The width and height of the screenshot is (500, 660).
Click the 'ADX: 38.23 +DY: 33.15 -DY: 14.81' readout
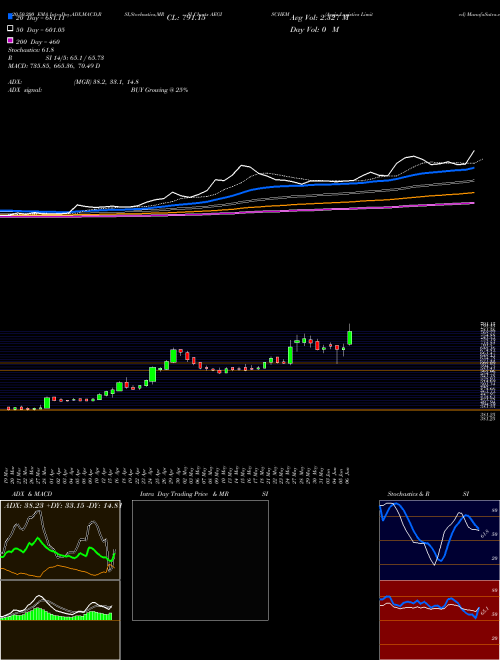coord(62,506)
